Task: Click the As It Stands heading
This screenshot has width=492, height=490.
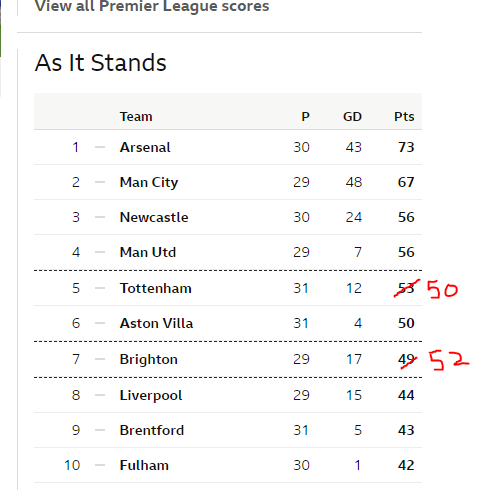Action: [x=100, y=63]
